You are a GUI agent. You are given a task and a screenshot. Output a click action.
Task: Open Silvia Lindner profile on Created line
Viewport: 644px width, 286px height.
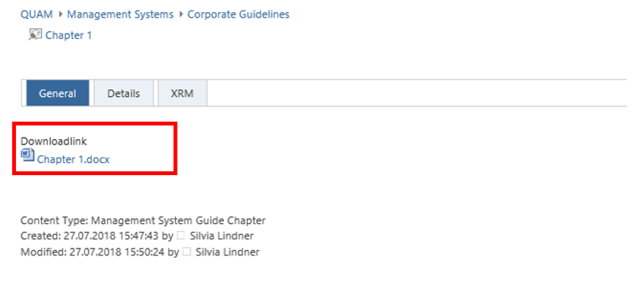222,236
